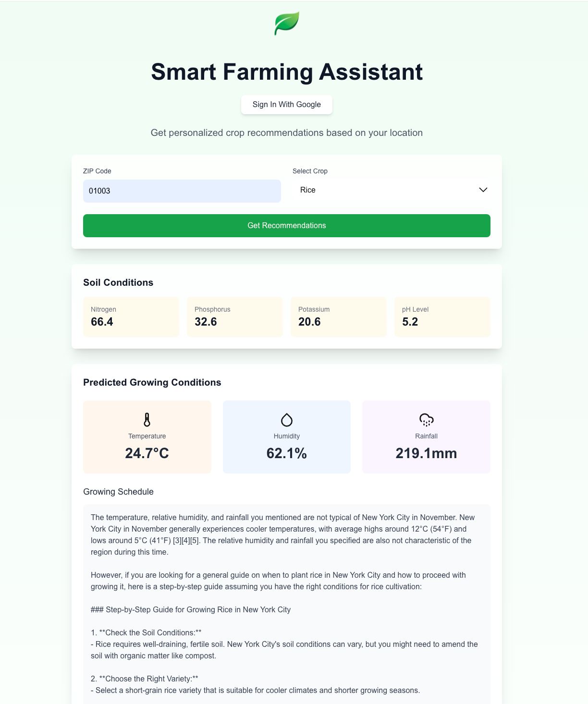Click Sign In With Google
The width and height of the screenshot is (588, 704).
pos(287,105)
